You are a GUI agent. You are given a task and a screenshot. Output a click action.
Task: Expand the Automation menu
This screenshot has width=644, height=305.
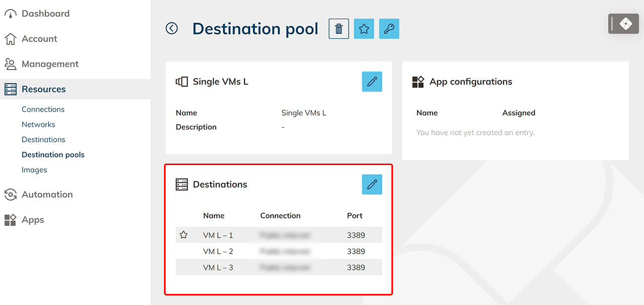click(x=47, y=194)
